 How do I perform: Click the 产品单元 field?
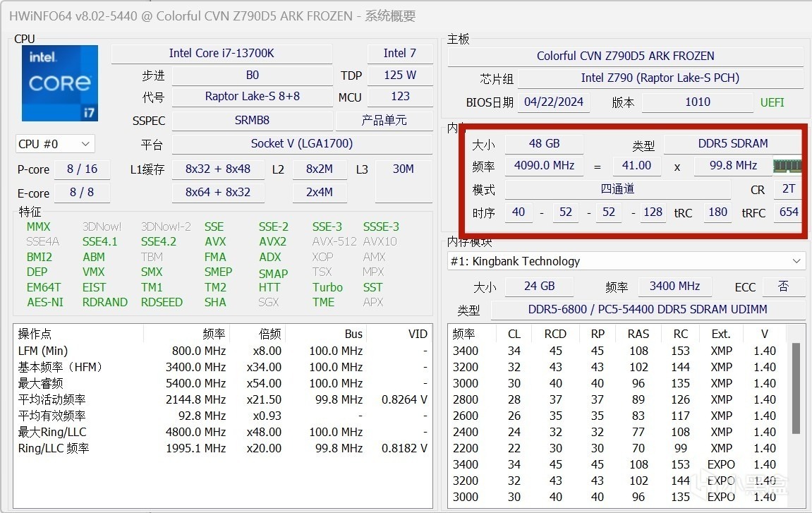(384, 120)
